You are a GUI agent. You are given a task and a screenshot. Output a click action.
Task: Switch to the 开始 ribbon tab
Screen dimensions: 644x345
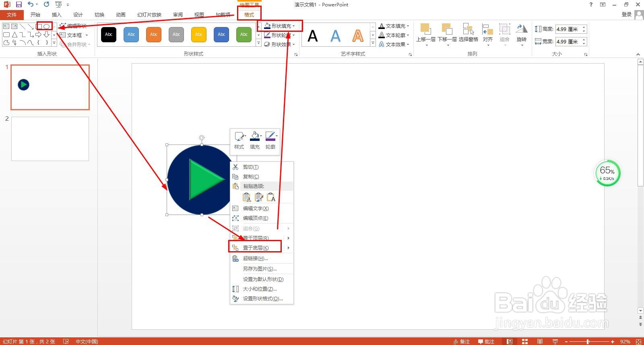35,14
